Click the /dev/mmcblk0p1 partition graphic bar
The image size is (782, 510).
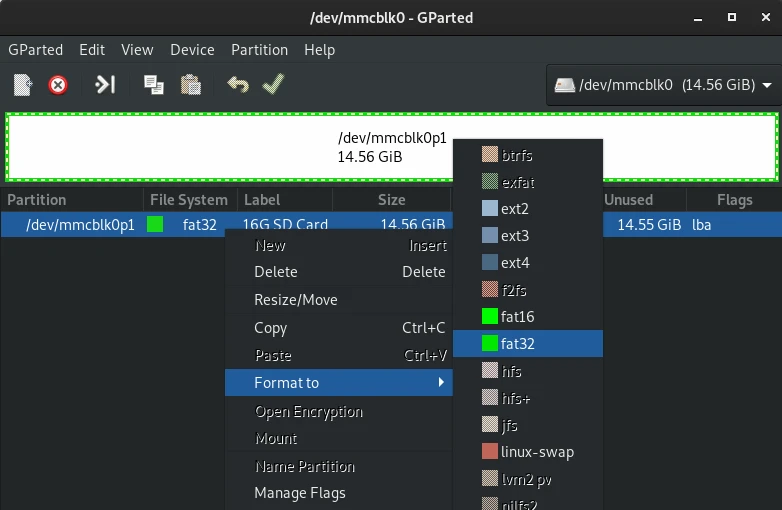[391, 147]
